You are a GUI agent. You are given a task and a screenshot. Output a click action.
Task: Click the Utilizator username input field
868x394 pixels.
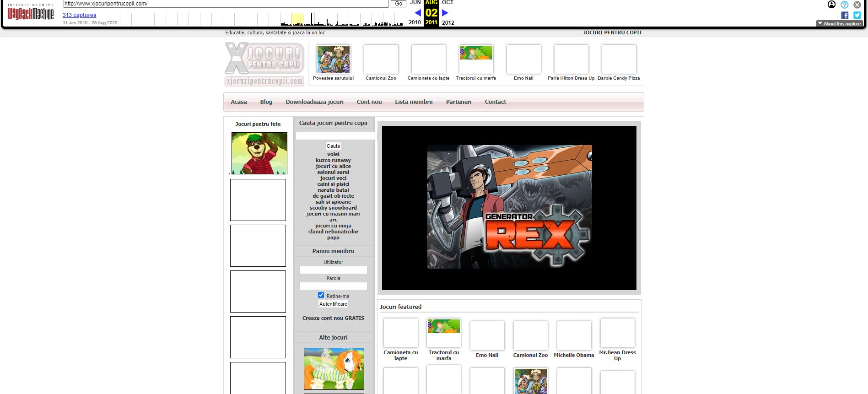tap(333, 270)
